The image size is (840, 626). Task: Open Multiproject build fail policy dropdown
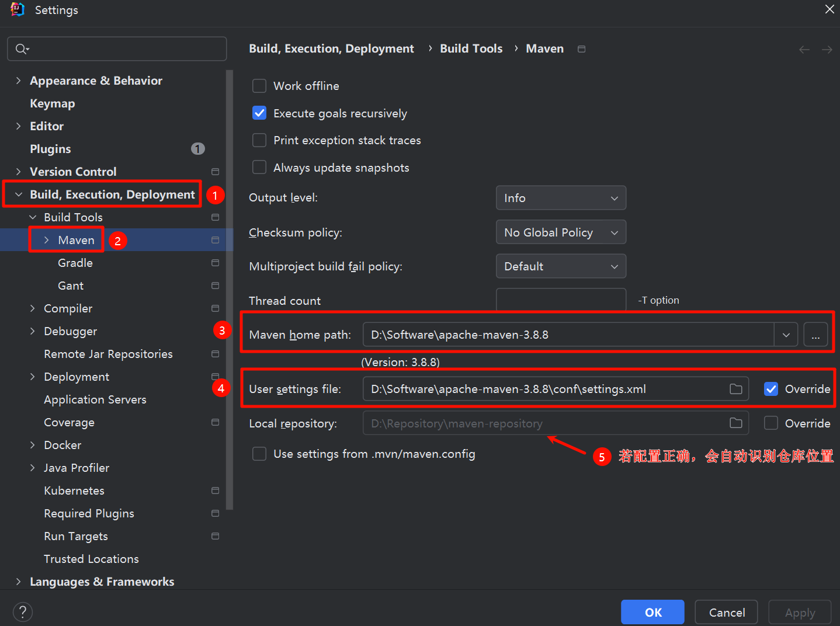561,266
